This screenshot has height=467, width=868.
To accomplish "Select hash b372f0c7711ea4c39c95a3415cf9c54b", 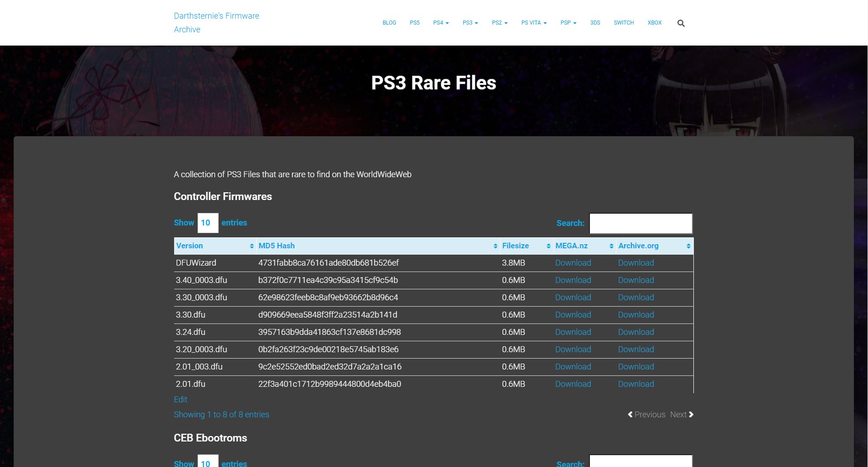I will (x=328, y=280).
